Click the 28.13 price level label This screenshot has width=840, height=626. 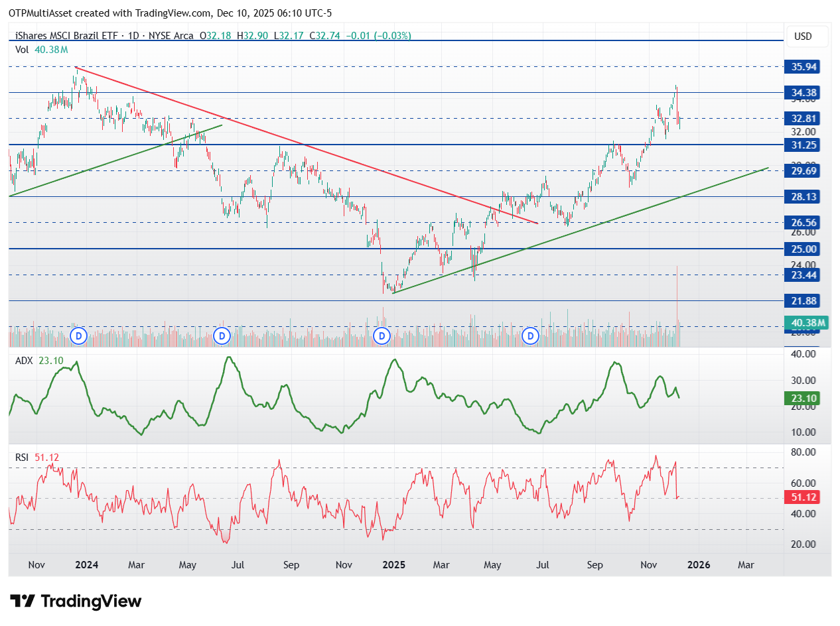[802, 197]
